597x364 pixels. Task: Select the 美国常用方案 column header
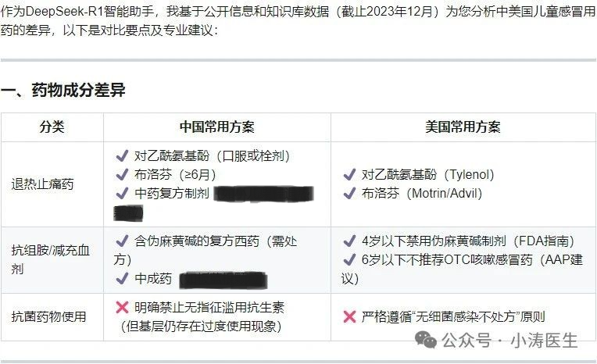[463, 127]
